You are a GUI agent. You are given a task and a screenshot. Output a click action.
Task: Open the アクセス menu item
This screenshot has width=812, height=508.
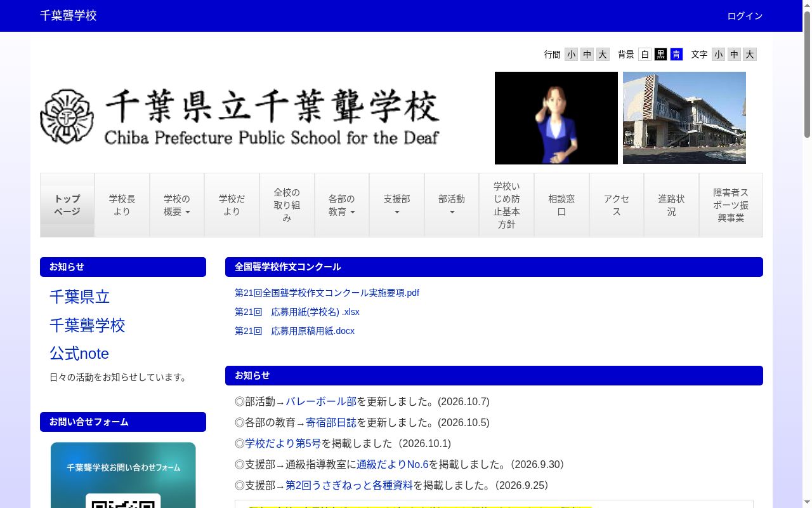[617, 205]
